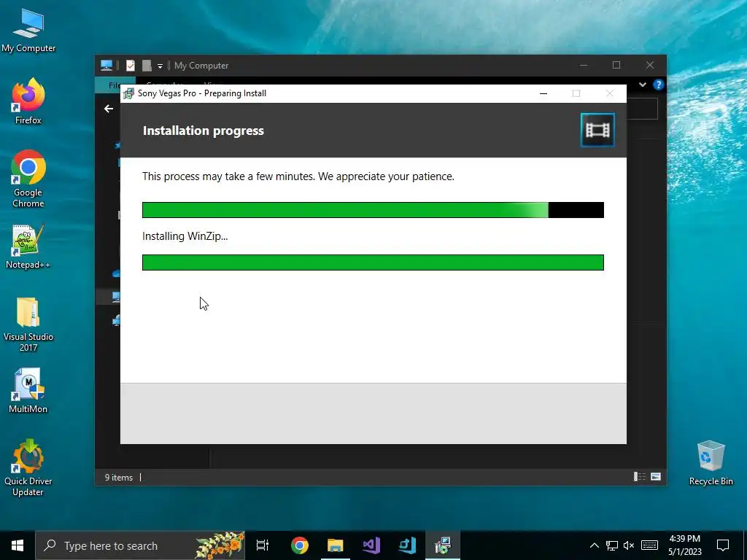Open the blue taskbar app next to Visual Studio
Viewport: 747px width, 560px height.
click(407, 545)
